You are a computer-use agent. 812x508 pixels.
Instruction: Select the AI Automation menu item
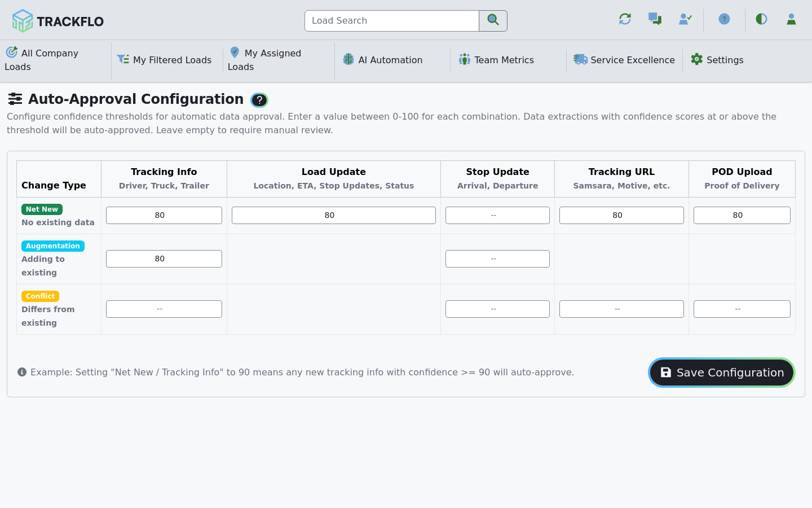tap(383, 60)
